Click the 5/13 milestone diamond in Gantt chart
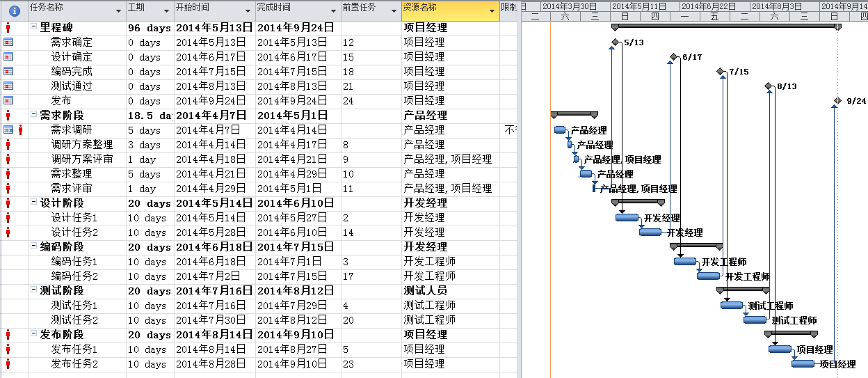Viewport: 868px width, 378px height. (615, 42)
